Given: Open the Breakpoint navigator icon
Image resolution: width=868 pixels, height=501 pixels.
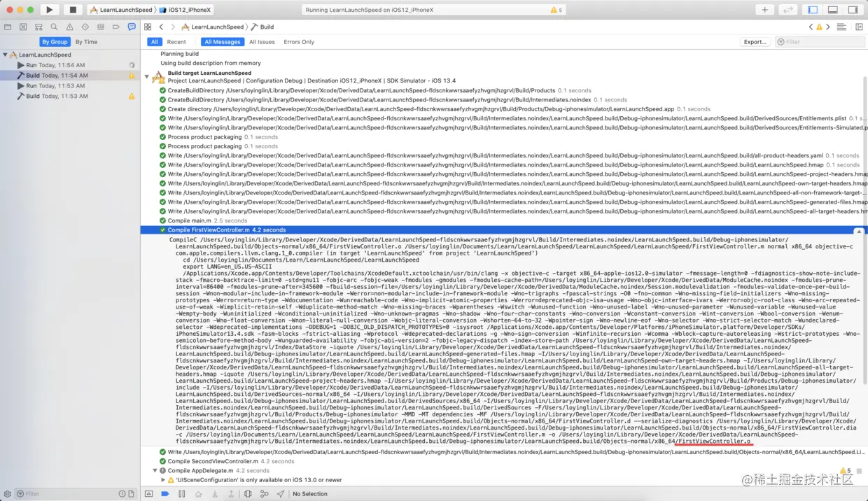Looking at the screenshot, I should click(115, 27).
